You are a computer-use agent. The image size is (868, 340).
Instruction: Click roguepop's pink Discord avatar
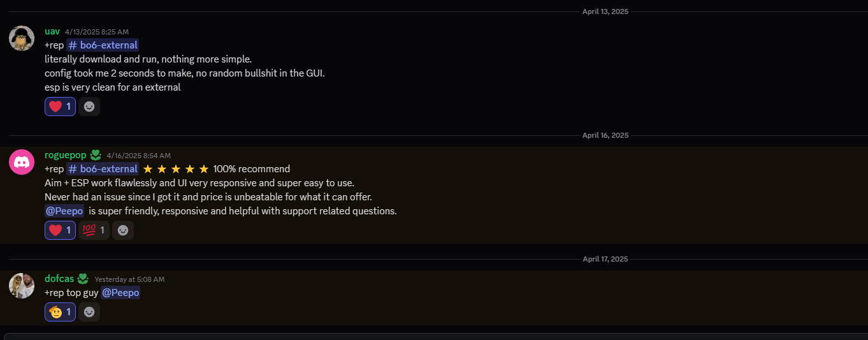click(x=22, y=162)
